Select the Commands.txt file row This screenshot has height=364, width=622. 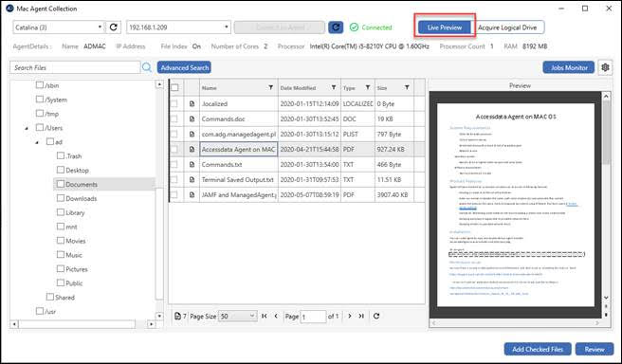tap(297, 165)
